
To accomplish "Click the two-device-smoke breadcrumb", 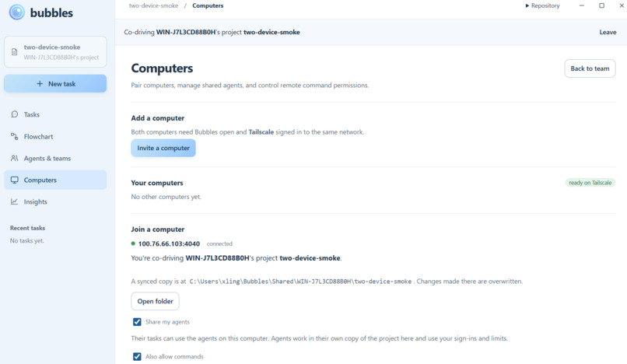I will [x=153, y=5].
